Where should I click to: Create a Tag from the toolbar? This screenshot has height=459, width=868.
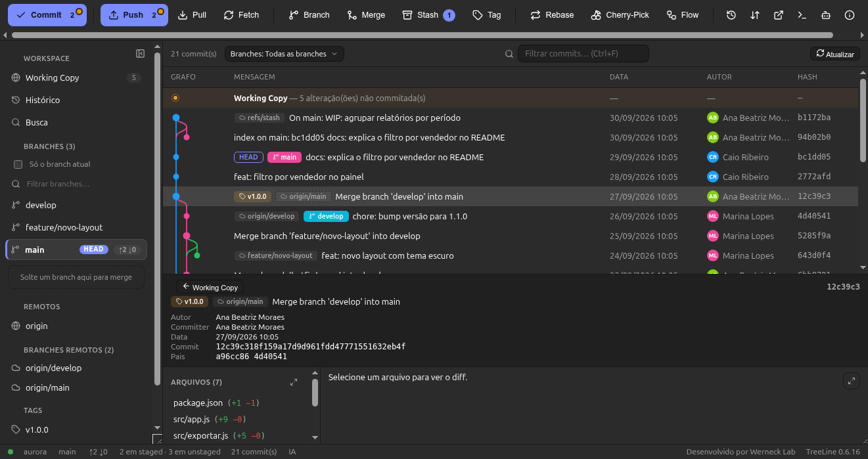point(487,15)
